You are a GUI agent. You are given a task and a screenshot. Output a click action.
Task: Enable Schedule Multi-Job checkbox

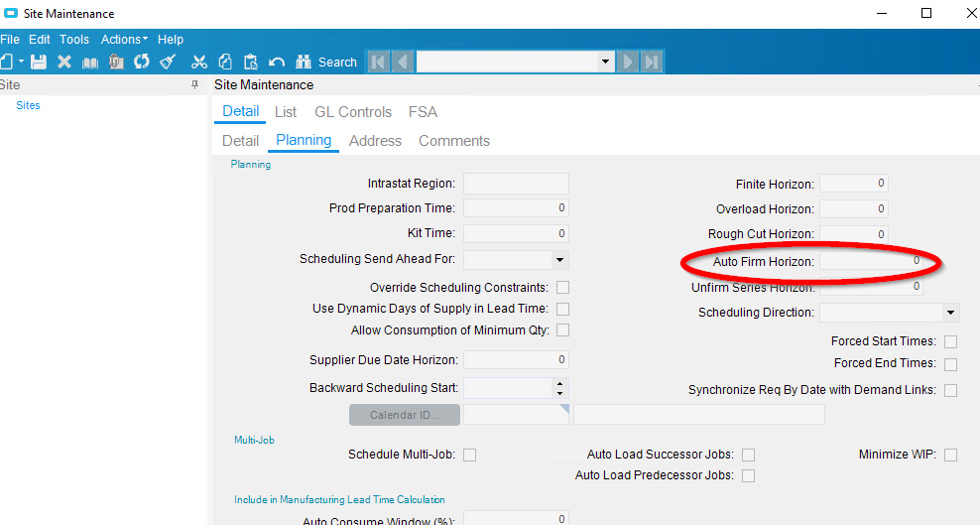(470, 455)
